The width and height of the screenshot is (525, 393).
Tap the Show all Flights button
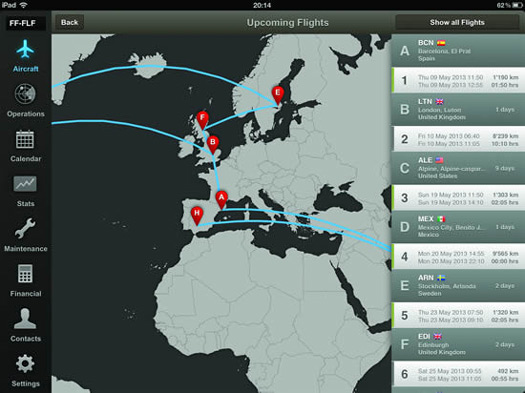tap(457, 22)
